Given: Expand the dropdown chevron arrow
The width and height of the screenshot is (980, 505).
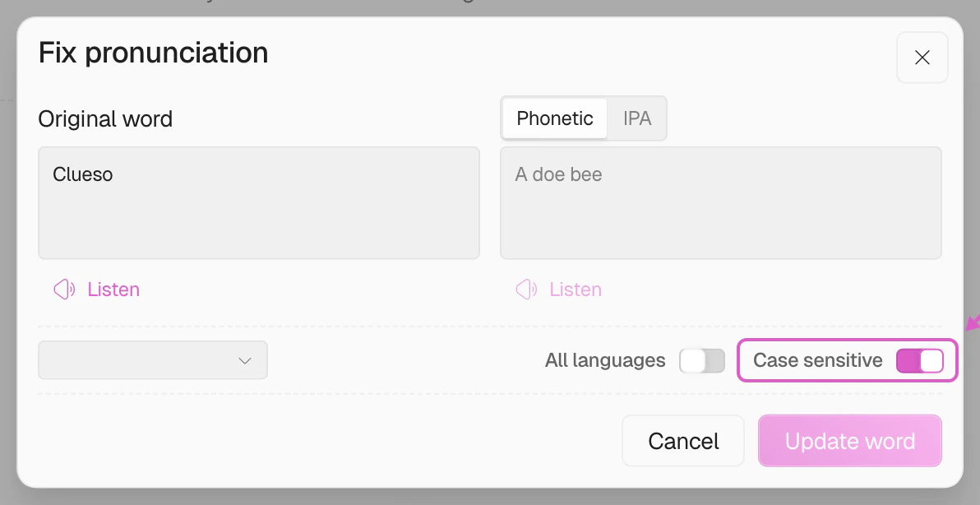Looking at the screenshot, I should point(244,361).
